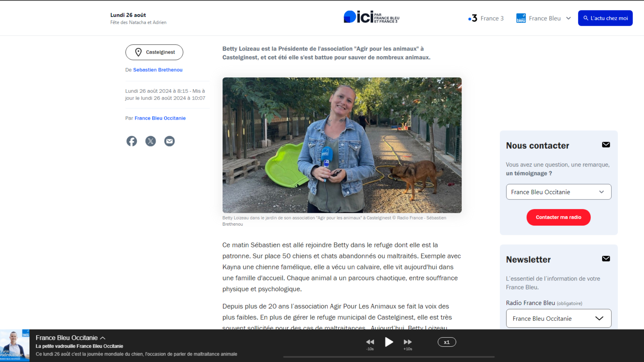Open Betty Loizeau article photo
Image resolution: width=644 pixels, height=362 pixels.
click(x=342, y=145)
